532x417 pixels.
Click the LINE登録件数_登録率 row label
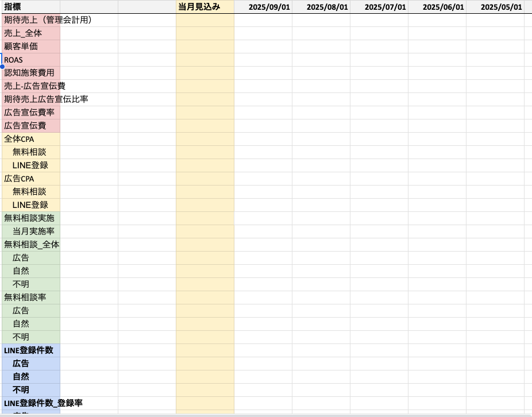[x=44, y=404]
